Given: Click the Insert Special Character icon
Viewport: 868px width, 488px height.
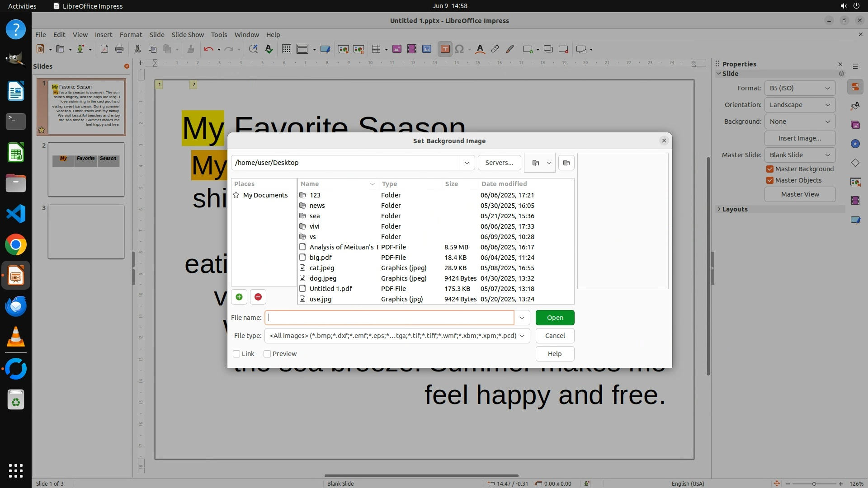Looking at the screenshot, I should pyautogui.click(x=459, y=49).
